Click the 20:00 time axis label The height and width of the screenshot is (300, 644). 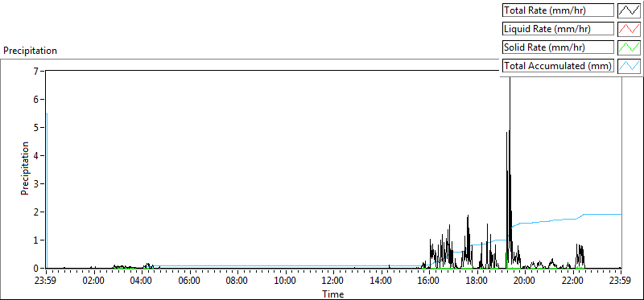(525, 282)
